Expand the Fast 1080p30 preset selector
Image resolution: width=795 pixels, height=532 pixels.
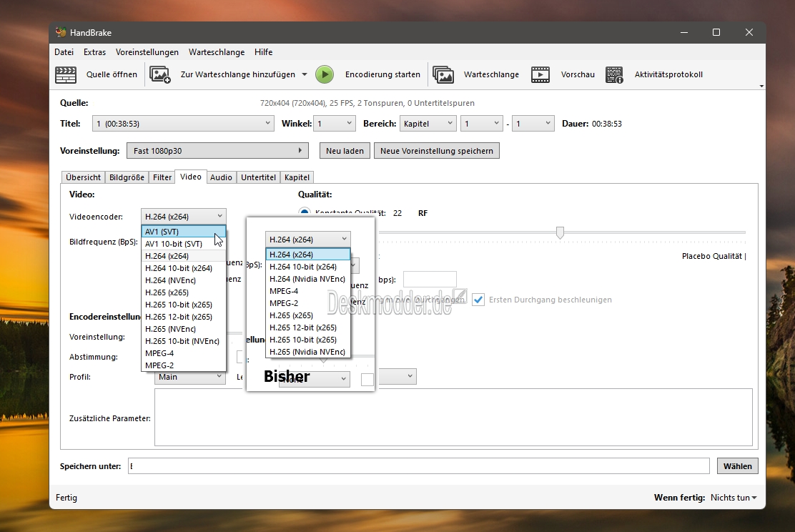(x=217, y=151)
